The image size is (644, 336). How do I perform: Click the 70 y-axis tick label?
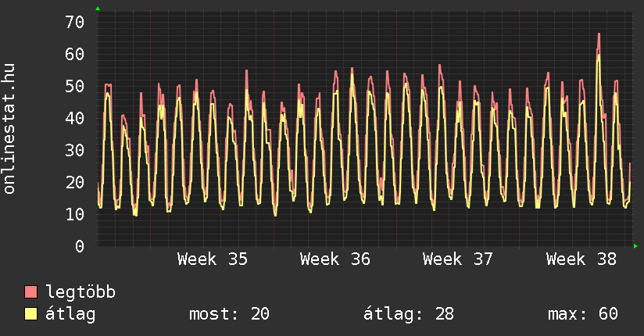point(75,22)
